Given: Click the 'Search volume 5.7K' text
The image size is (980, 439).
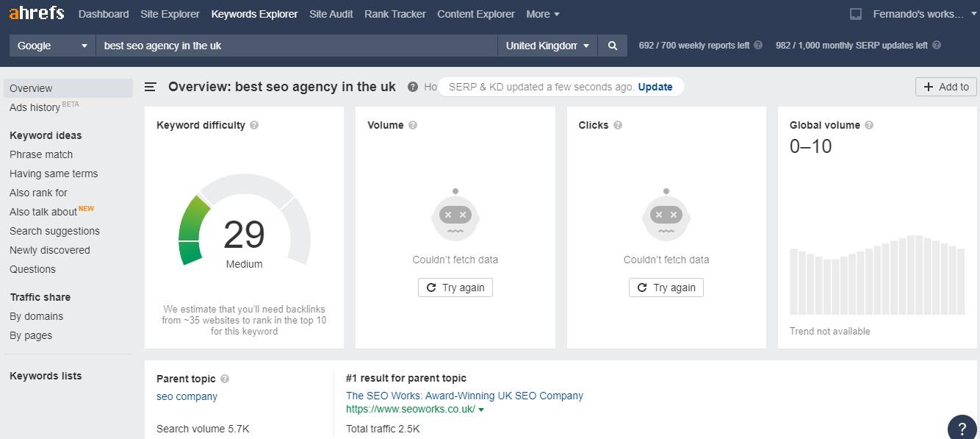Looking at the screenshot, I should 203,429.
